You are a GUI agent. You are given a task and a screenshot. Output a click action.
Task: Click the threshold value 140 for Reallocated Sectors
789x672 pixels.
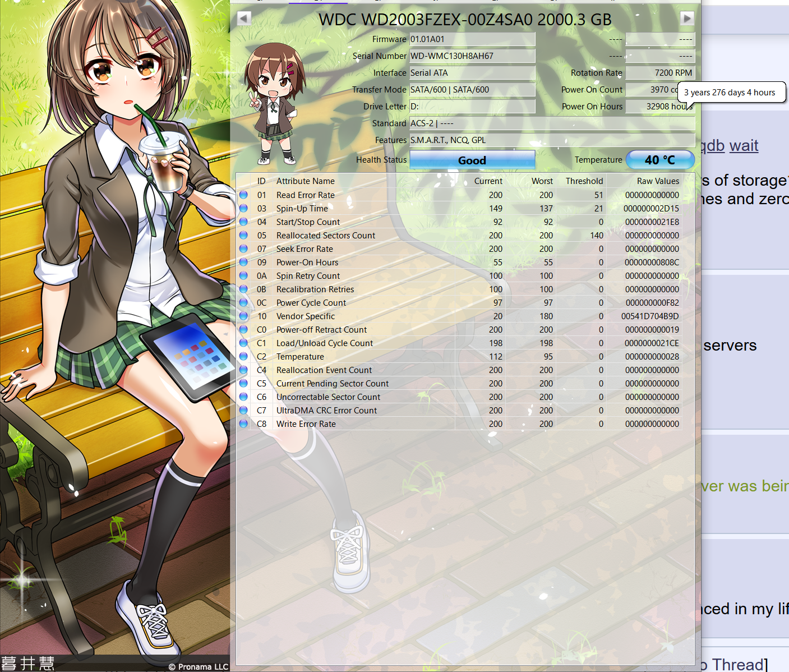[x=597, y=236]
